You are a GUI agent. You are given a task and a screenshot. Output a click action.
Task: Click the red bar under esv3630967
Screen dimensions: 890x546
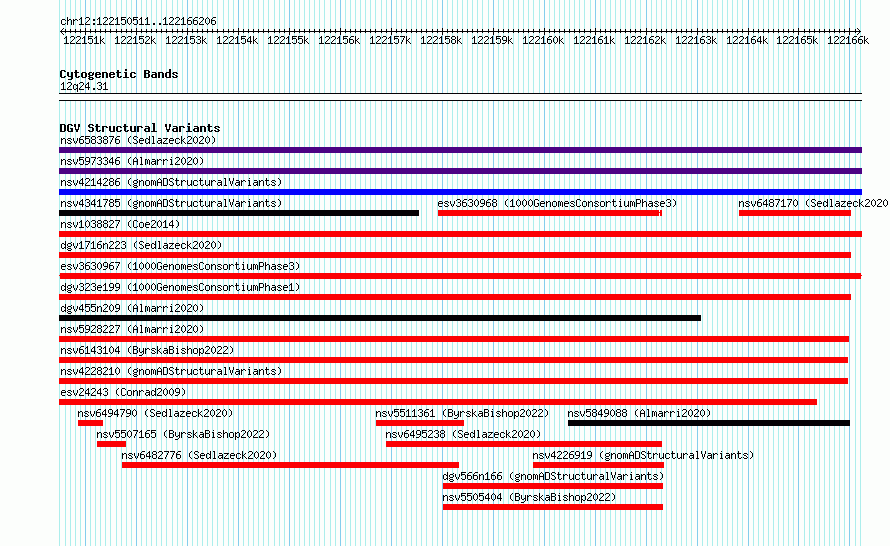[460, 276]
